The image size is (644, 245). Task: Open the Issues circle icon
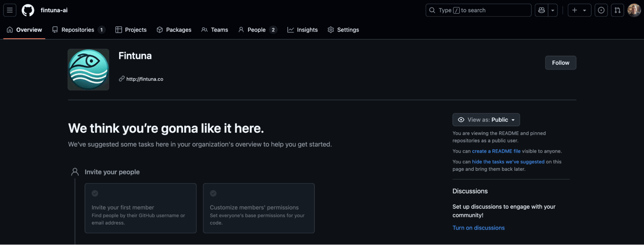pos(601,10)
